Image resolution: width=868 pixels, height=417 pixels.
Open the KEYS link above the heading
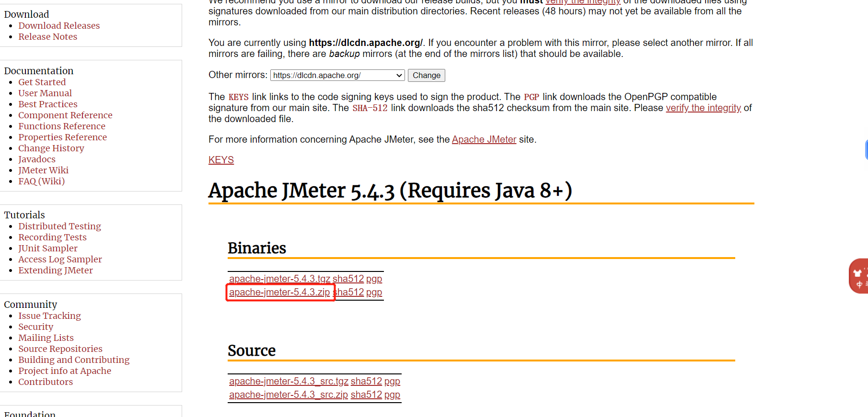pos(221,160)
